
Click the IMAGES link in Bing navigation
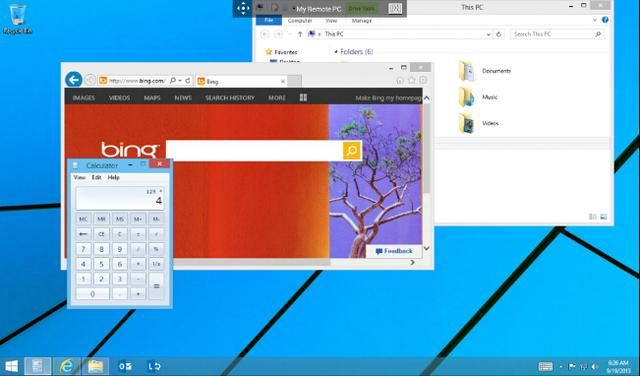coord(84,98)
